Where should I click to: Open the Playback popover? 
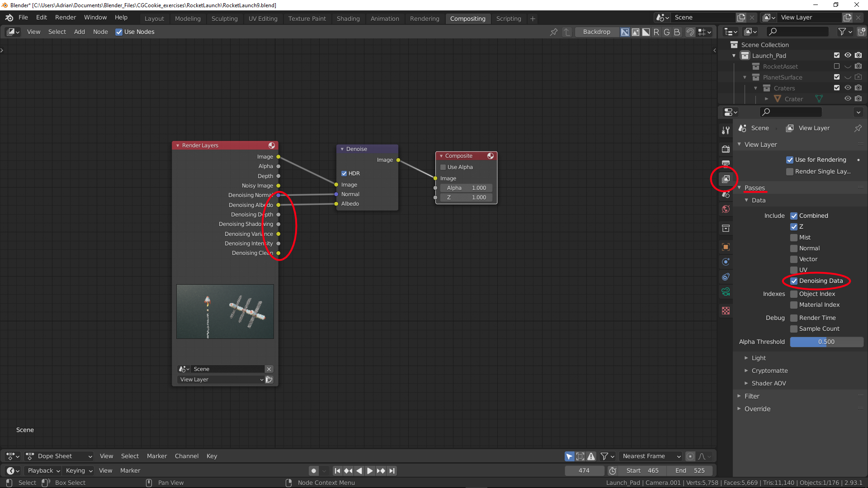43,471
